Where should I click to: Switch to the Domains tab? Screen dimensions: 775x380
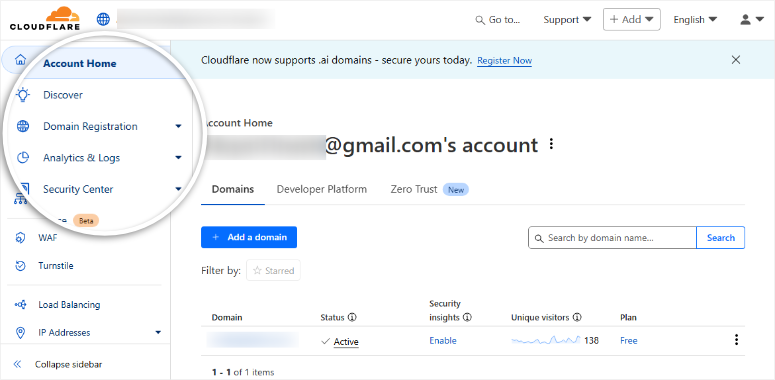coord(233,189)
